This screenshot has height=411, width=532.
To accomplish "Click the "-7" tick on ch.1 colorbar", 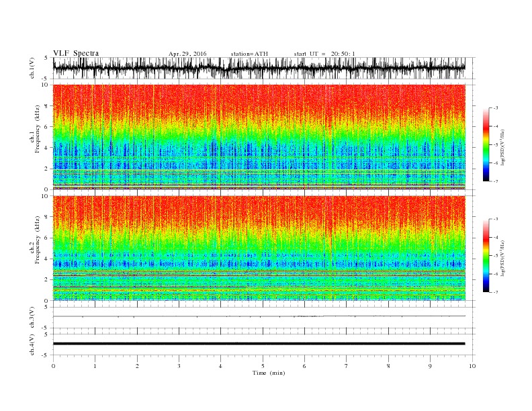I will tap(495, 181).
